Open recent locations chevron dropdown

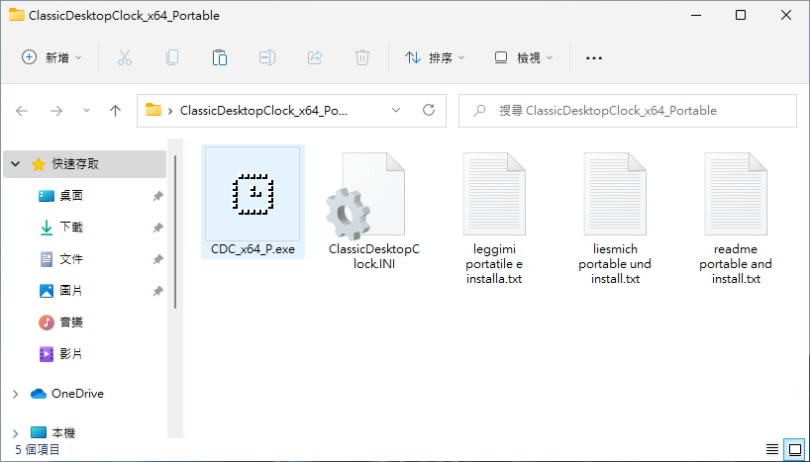(x=86, y=111)
